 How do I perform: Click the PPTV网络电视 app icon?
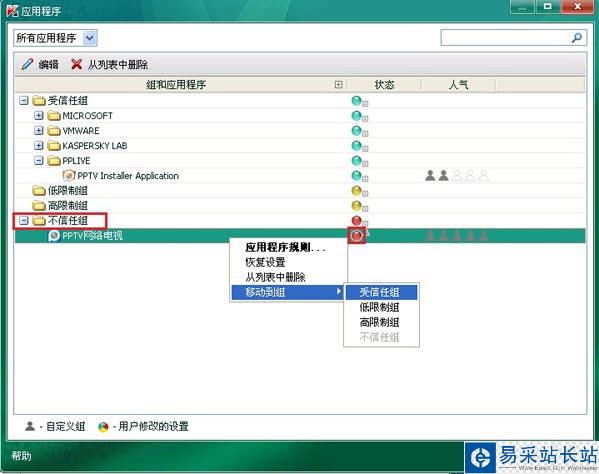pos(54,236)
